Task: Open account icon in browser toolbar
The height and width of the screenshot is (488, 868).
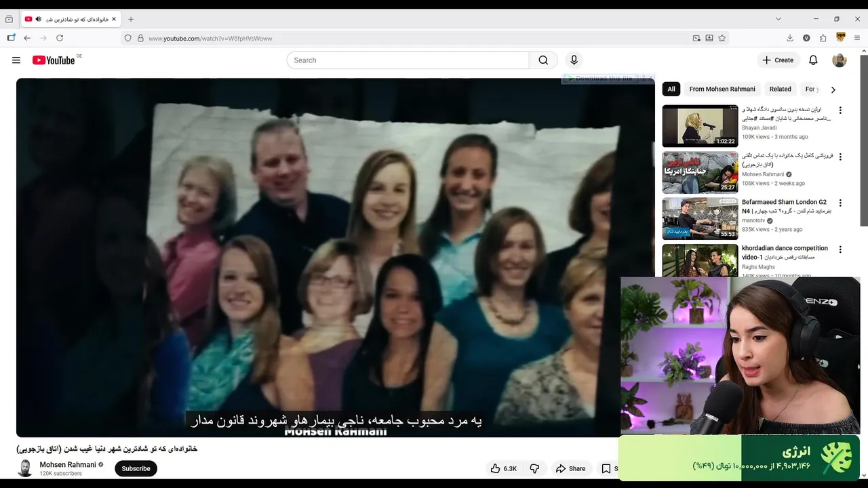Action: (x=806, y=38)
